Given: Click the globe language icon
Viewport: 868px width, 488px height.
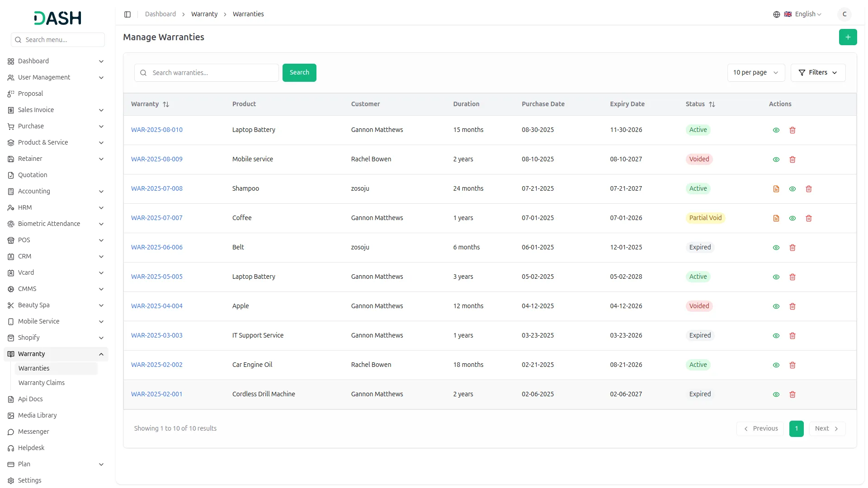Looking at the screenshot, I should 777,14.
